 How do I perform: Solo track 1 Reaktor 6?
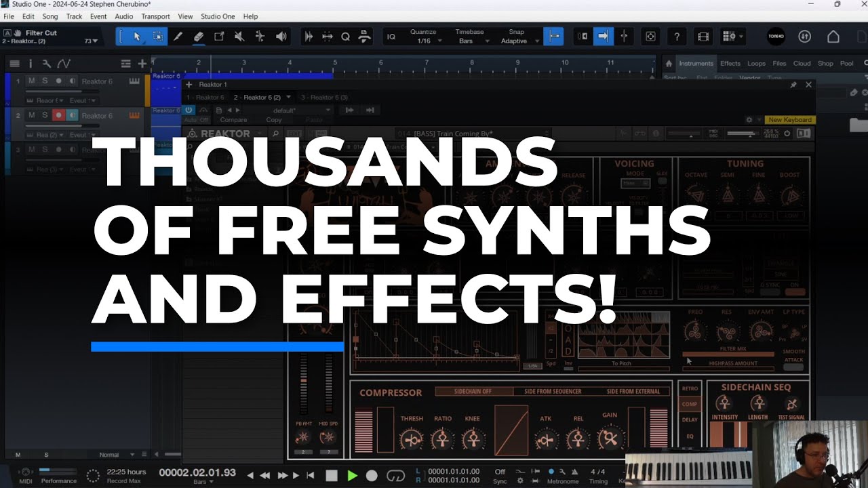pyautogui.click(x=45, y=81)
